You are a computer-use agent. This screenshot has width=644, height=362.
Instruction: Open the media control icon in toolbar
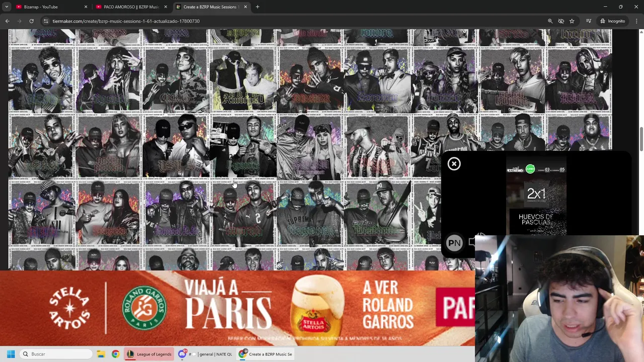coord(588,21)
